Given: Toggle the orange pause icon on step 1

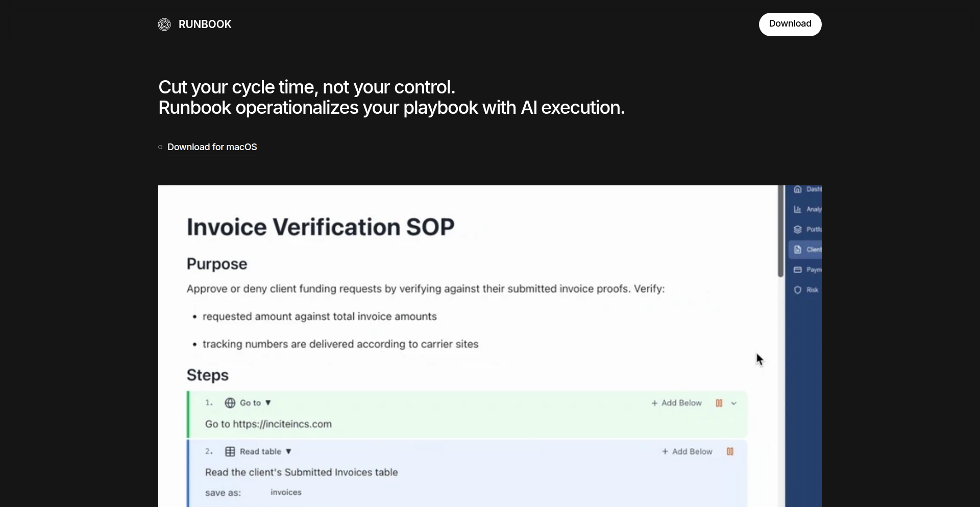Looking at the screenshot, I should point(719,403).
